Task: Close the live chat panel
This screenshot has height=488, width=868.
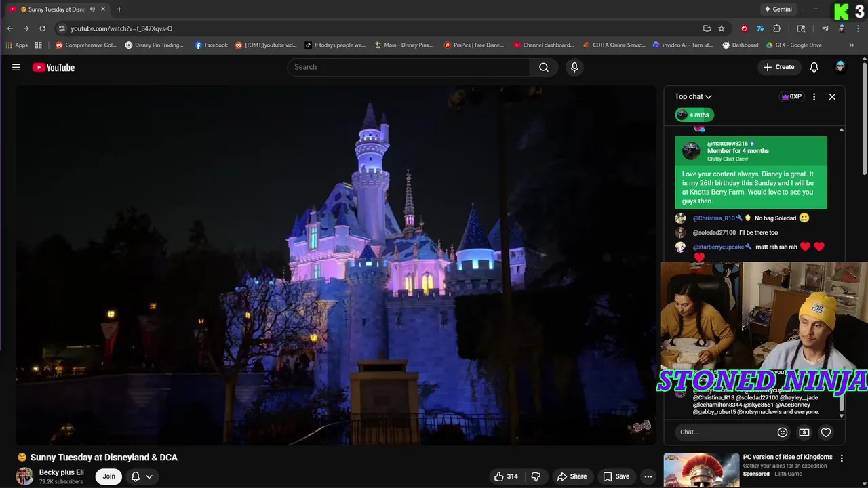Action: click(832, 96)
